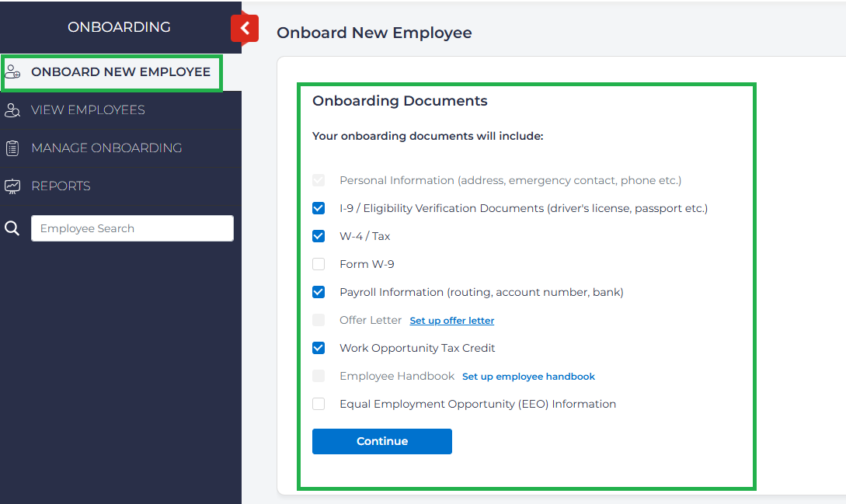Click the Set up offer letter link

[x=451, y=321]
